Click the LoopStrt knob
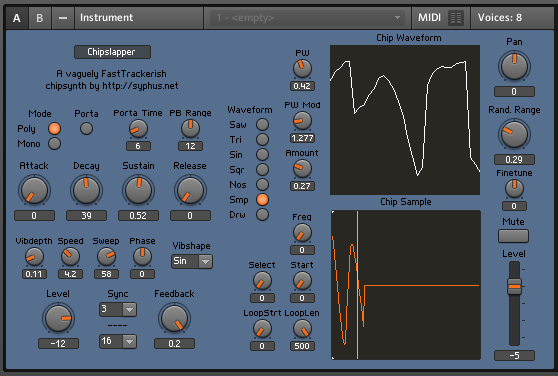This screenshot has width=558, height=376. [262, 329]
